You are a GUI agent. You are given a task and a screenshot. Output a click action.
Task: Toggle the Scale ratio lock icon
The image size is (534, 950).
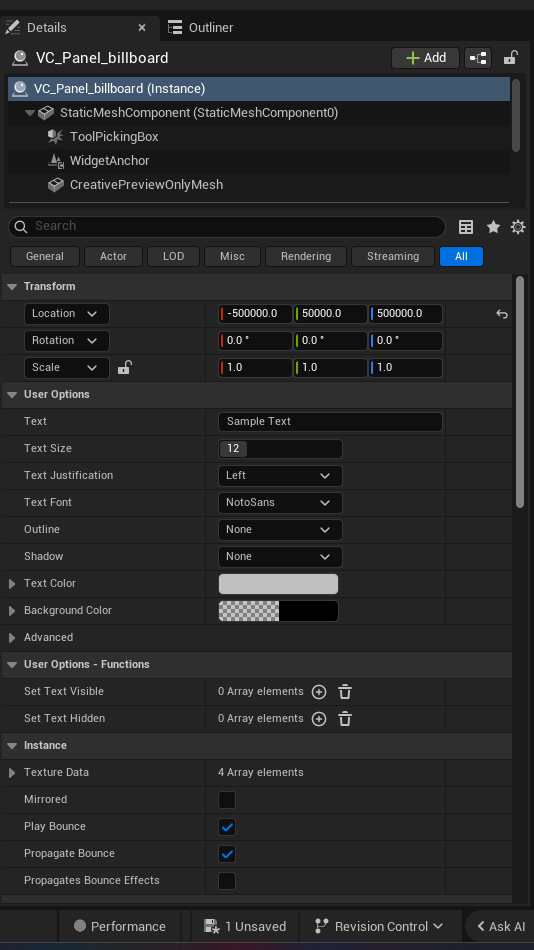pyautogui.click(x=124, y=367)
